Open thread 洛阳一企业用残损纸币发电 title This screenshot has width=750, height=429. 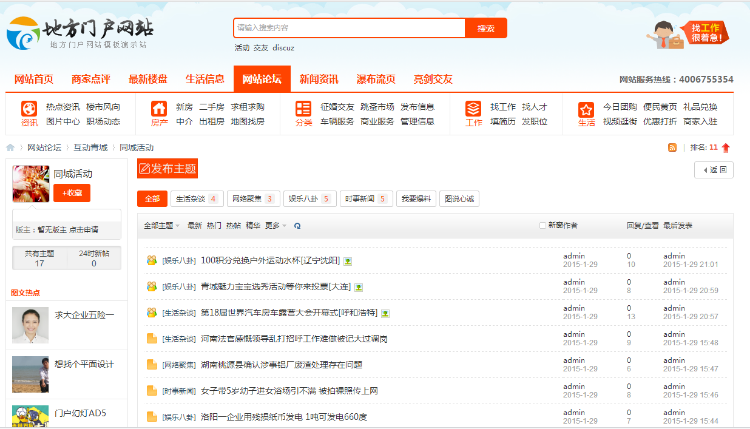[284, 417]
